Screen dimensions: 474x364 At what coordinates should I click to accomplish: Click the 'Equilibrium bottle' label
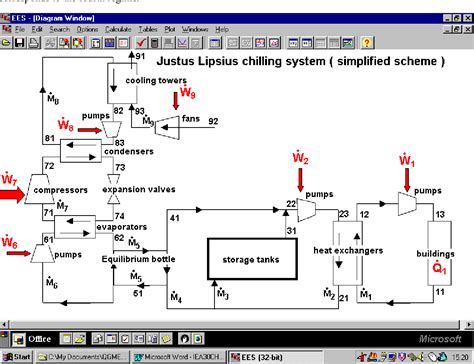point(138,259)
